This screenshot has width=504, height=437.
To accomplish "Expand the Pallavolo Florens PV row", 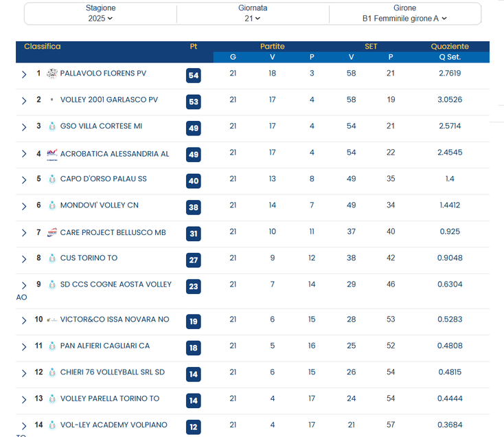I will [24, 74].
